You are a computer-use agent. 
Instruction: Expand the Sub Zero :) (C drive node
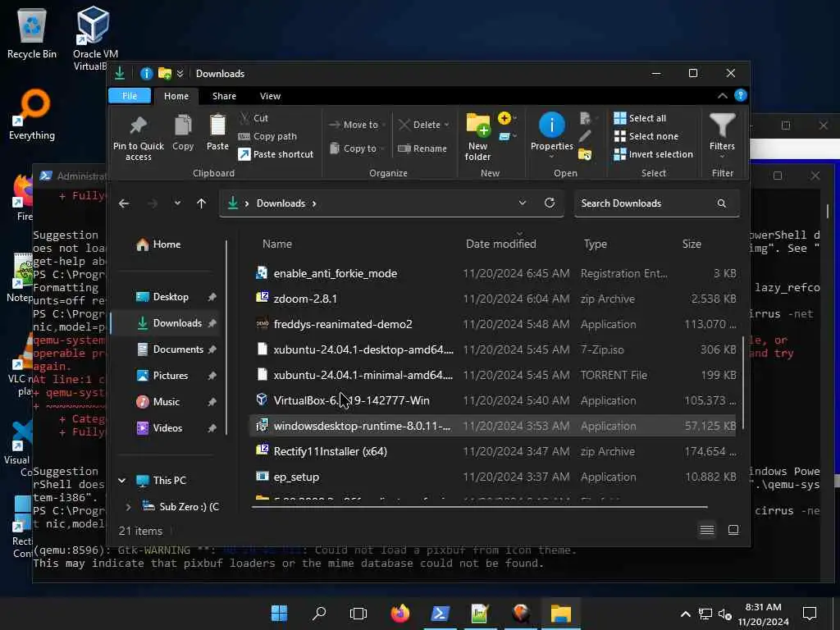[x=128, y=507]
